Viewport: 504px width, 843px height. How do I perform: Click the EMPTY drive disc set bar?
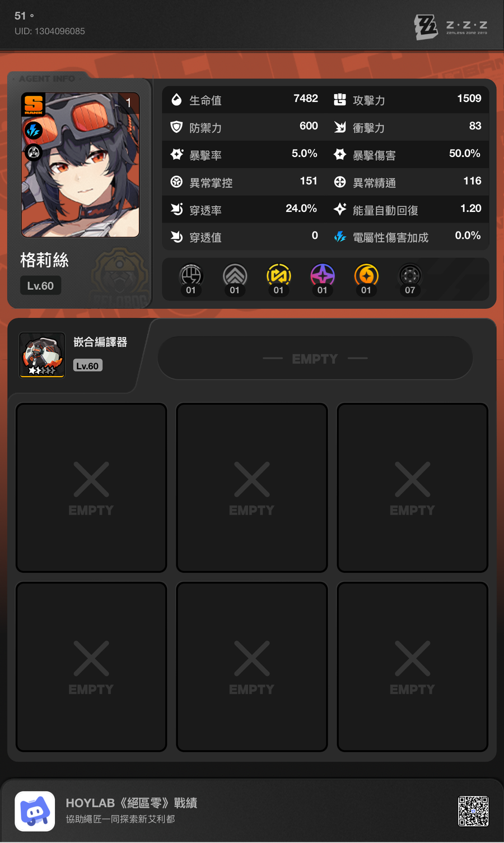pyautogui.click(x=315, y=358)
